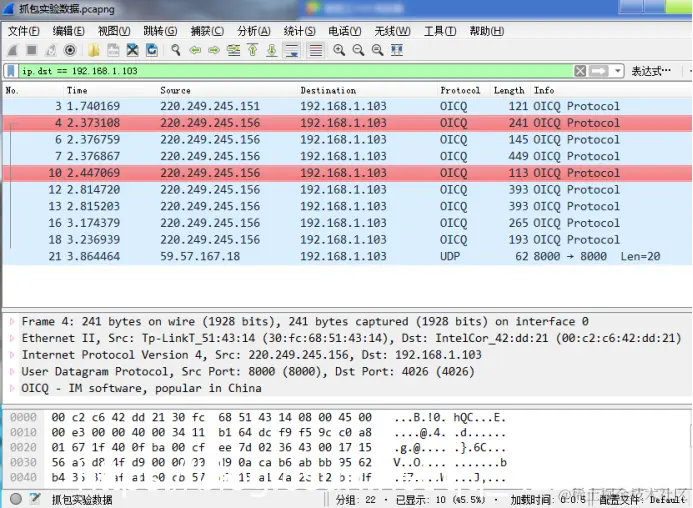Save the capture file icon
The width and height of the screenshot is (693, 508).
pos(113,50)
